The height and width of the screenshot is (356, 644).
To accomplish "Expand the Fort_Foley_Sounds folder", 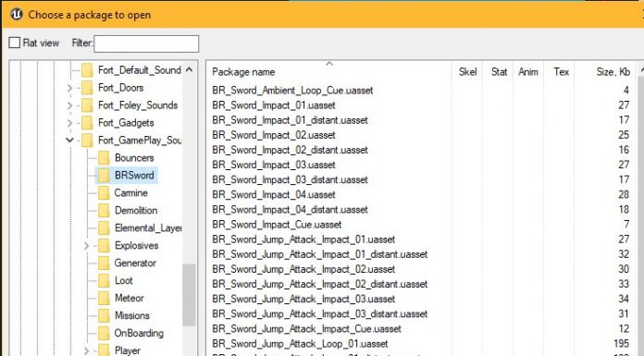I will click(x=69, y=105).
